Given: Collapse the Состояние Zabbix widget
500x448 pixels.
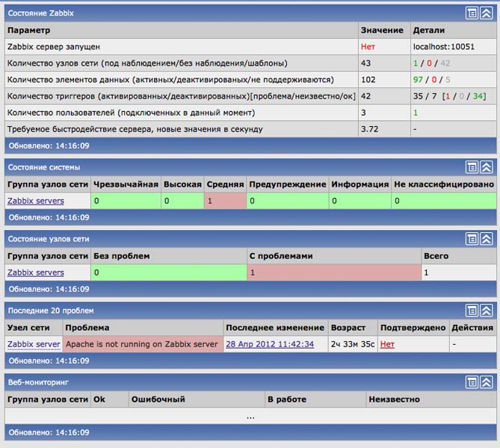Looking at the screenshot, I should (x=487, y=13).
